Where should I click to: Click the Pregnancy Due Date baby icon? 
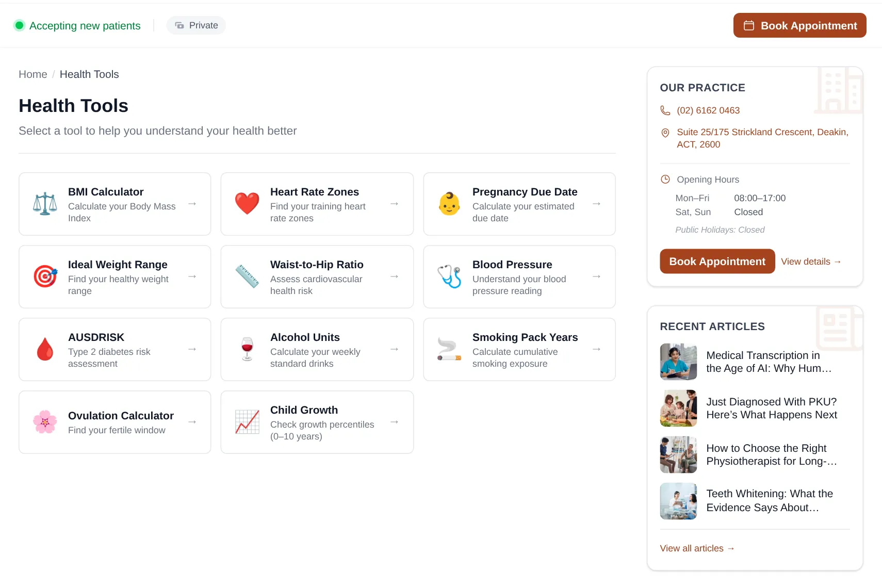(449, 204)
